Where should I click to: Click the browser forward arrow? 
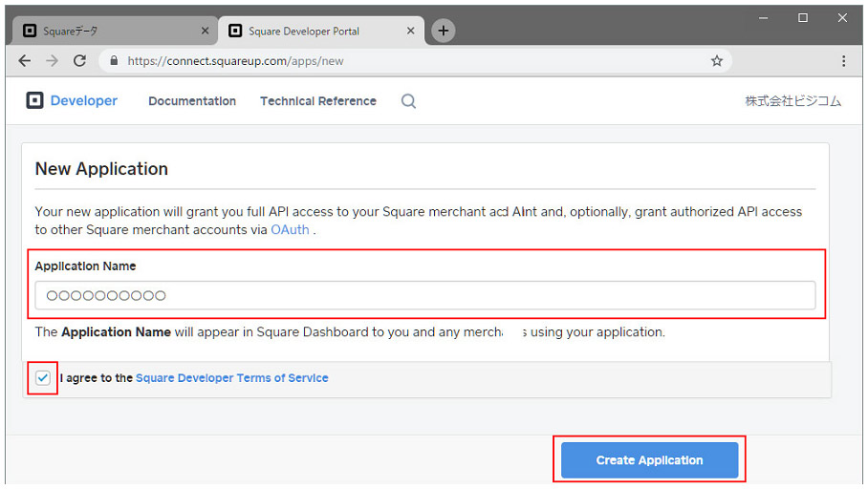click(52, 61)
